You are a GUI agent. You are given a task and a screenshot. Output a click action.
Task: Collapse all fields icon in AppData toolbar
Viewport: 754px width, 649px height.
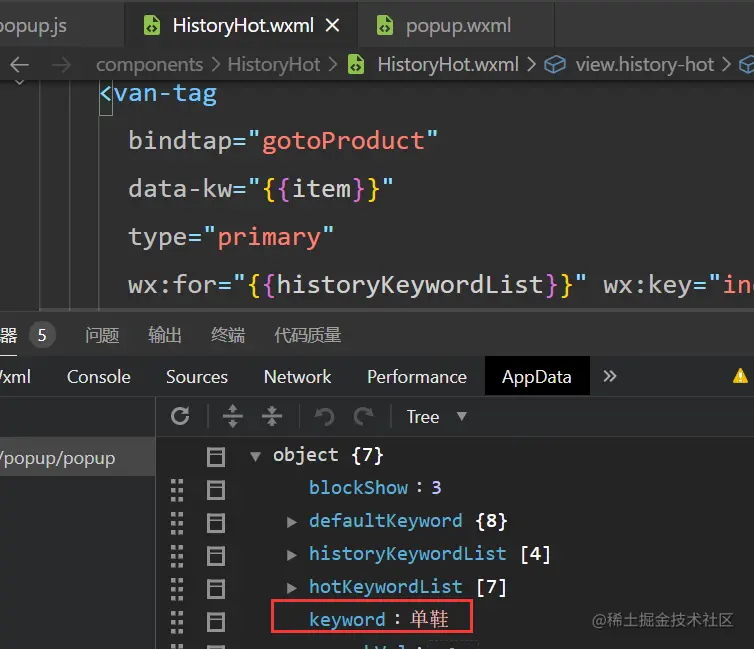pyautogui.click(x=272, y=416)
